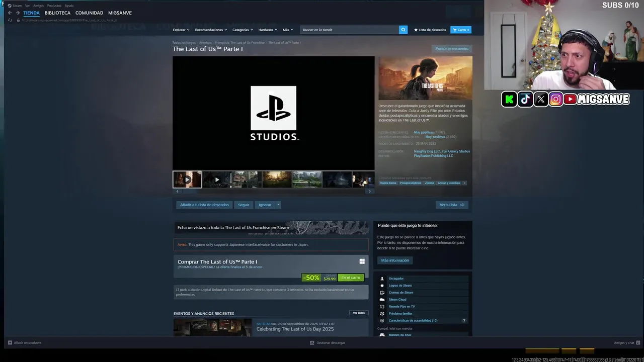Click the Remote Play en TV icon

382,307
